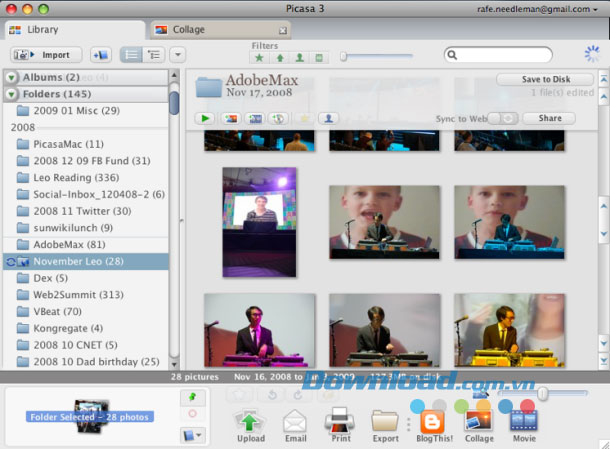
Task: Open the Web2Summit folder in list
Action: pos(77,294)
